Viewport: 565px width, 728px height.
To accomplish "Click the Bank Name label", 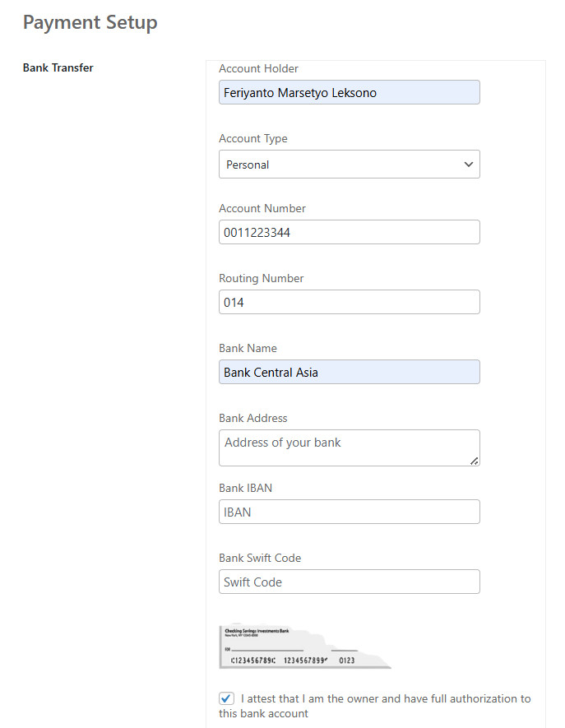I will (248, 348).
